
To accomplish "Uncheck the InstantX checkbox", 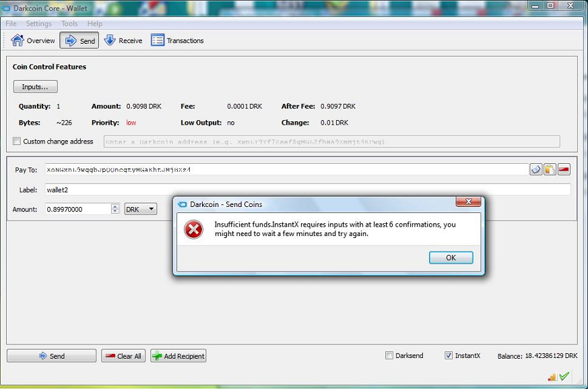I will point(449,355).
